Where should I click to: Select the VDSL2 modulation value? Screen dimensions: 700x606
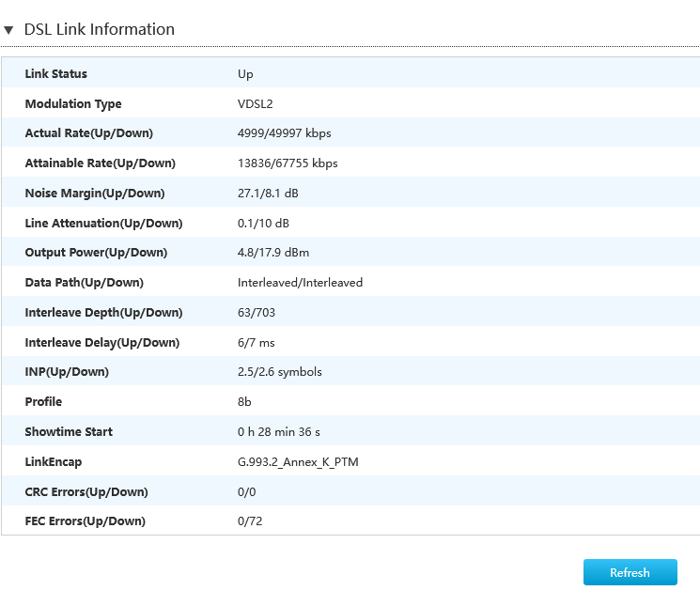pos(255,104)
